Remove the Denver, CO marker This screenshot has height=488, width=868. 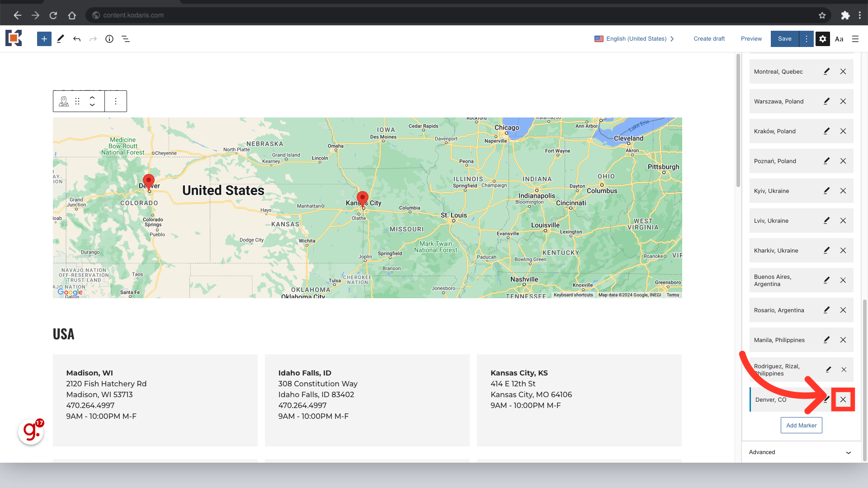[x=843, y=399]
